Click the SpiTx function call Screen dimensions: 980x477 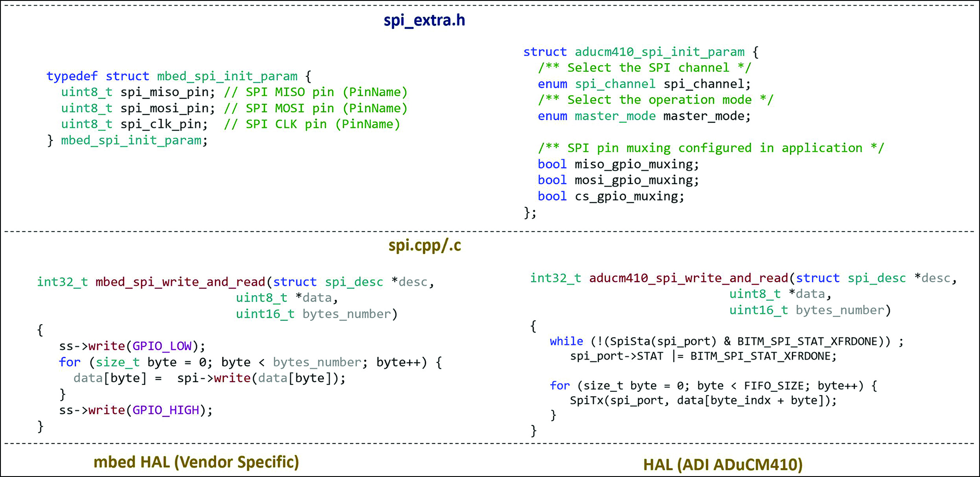[703, 401]
